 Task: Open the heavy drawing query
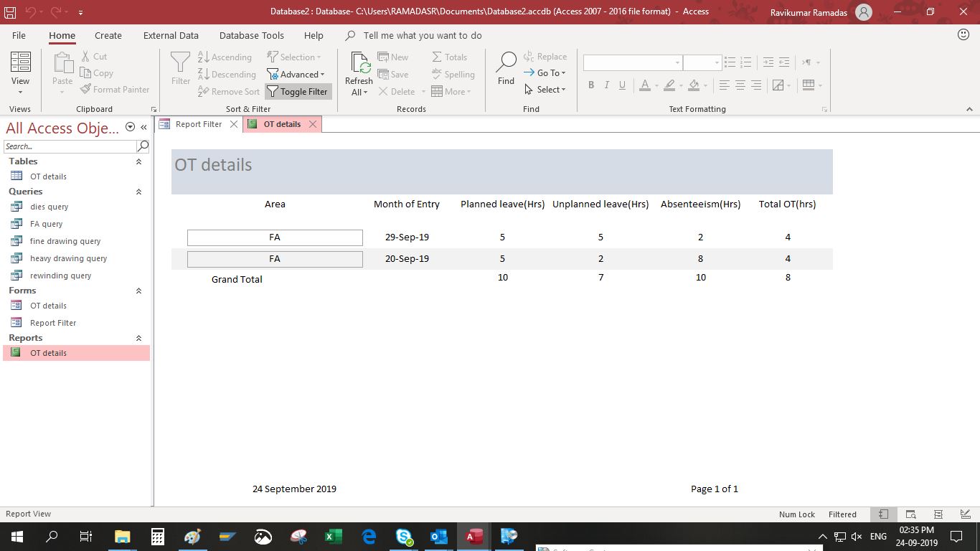pyautogui.click(x=68, y=258)
